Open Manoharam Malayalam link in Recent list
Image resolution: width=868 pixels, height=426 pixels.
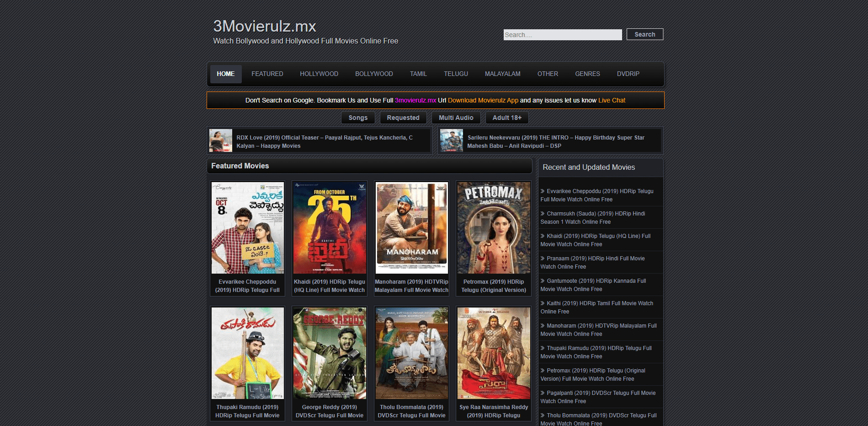599,330
